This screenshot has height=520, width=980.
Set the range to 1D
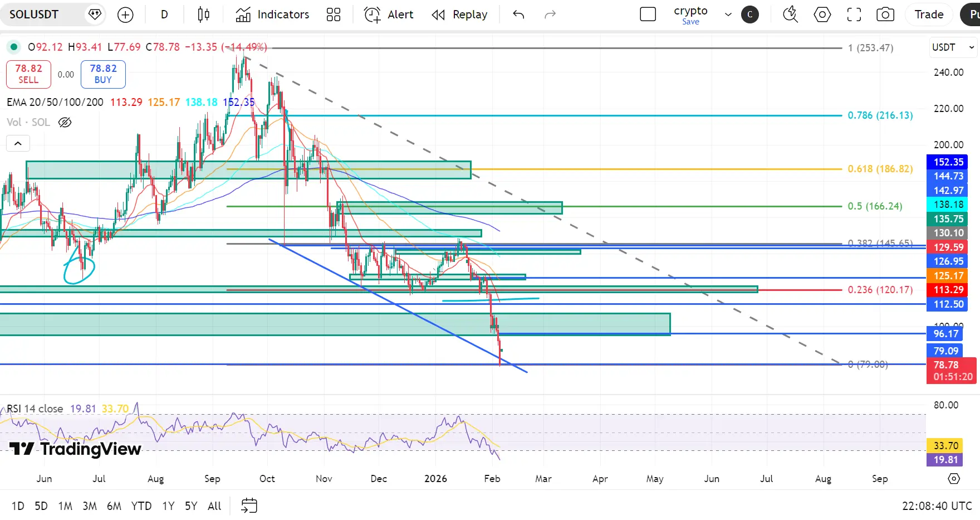(x=18, y=506)
